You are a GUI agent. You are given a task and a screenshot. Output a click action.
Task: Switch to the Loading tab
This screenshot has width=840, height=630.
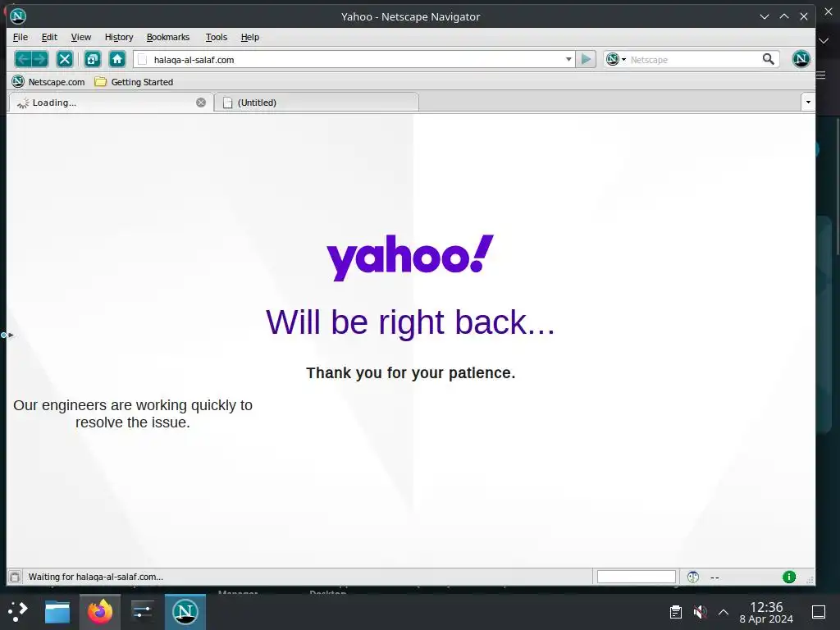click(x=110, y=103)
